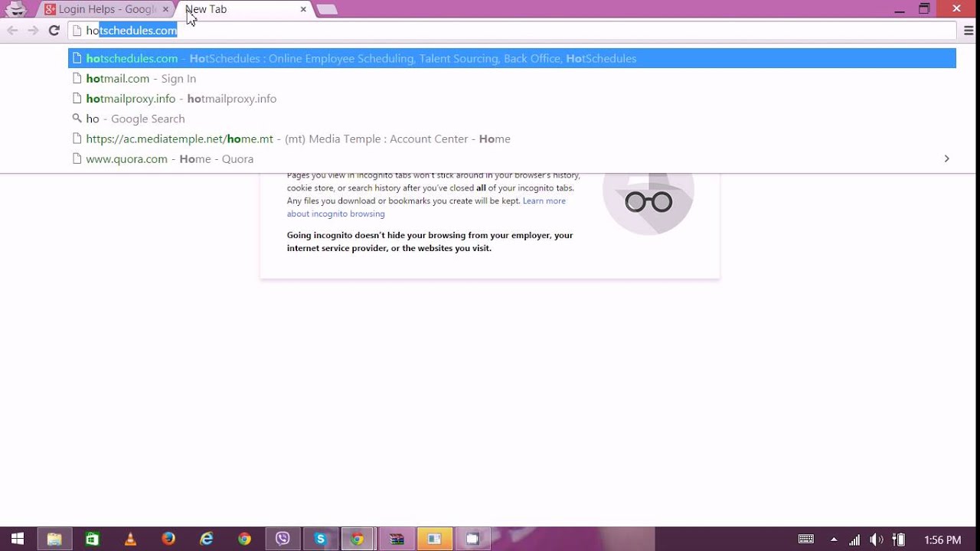The height and width of the screenshot is (551, 980).
Task: Open Chrome hamburger menu
Action: coord(969,31)
